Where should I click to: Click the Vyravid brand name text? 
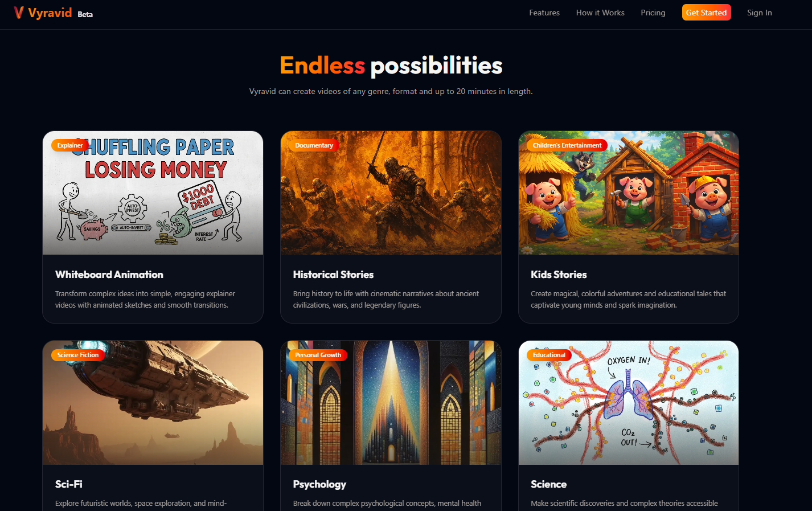[x=50, y=13]
